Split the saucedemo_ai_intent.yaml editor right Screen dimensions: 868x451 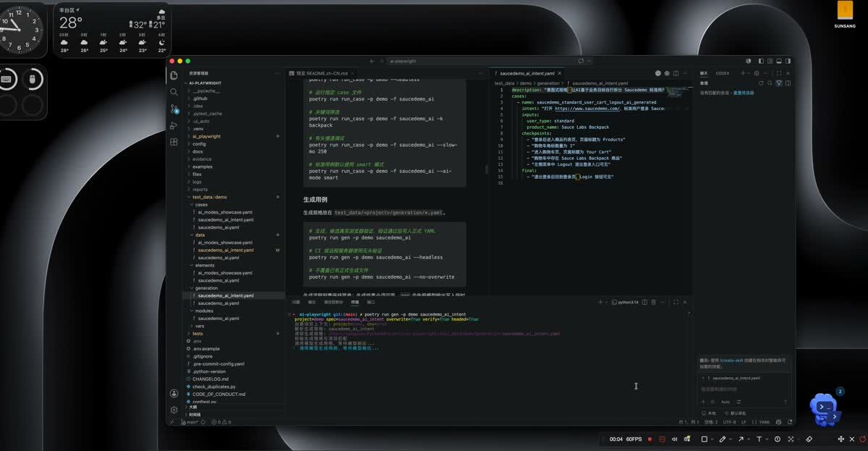[676, 73]
